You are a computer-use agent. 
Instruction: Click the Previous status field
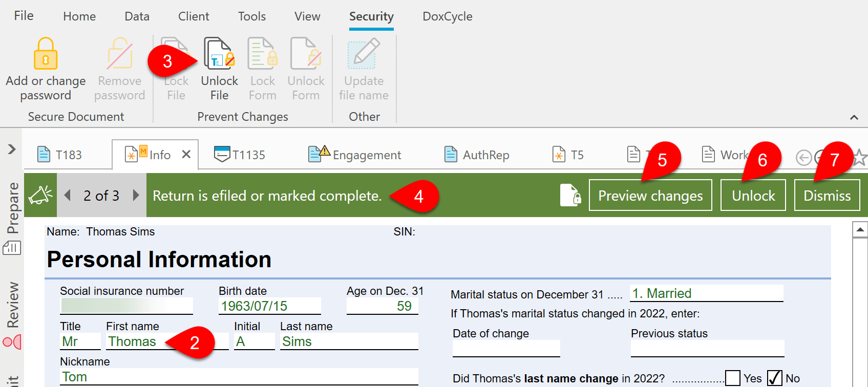coord(708,348)
